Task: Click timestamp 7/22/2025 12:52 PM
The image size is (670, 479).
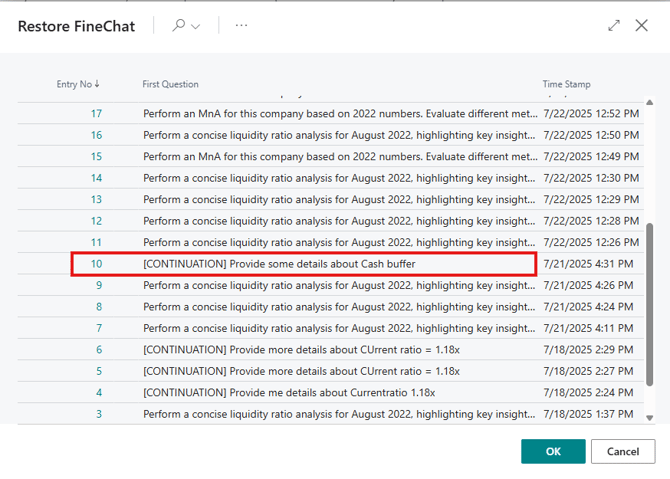Action: (590, 114)
